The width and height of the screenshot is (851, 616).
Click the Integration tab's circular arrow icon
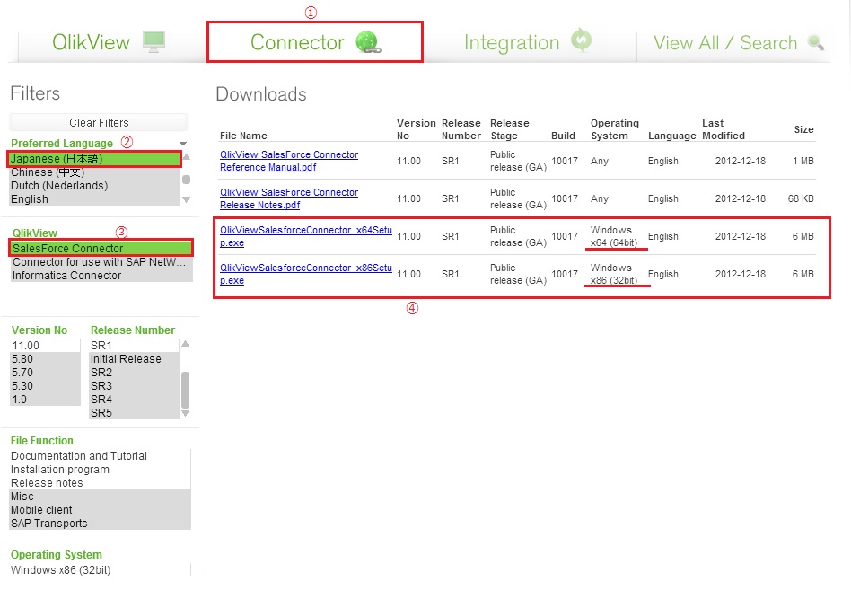582,40
